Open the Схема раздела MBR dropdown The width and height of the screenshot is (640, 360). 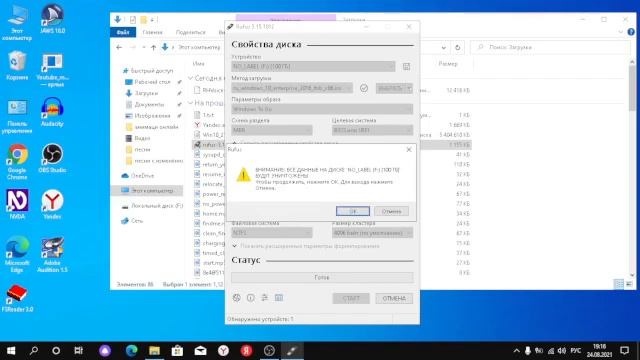click(x=272, y=130)
